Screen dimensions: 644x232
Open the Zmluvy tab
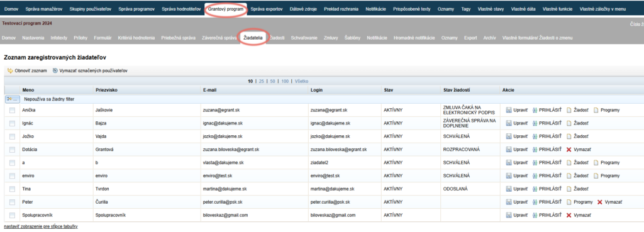(x=331, y=38)
